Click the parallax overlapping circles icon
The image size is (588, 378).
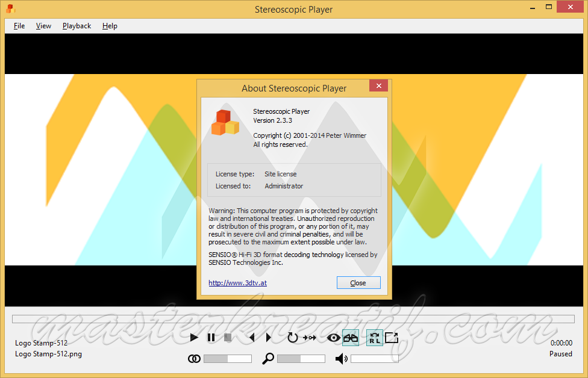[x=194, y=359]
